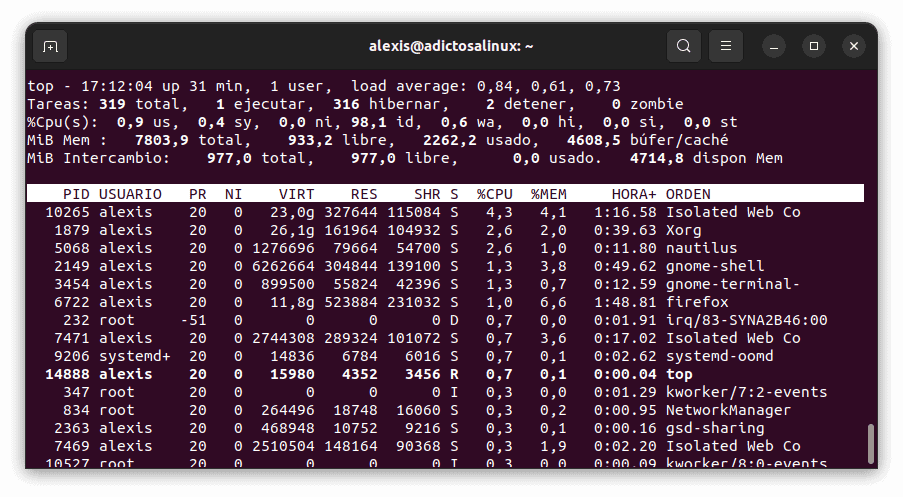Select the nautilus process name
Screen dimensions: 903x497
point(701,248)
